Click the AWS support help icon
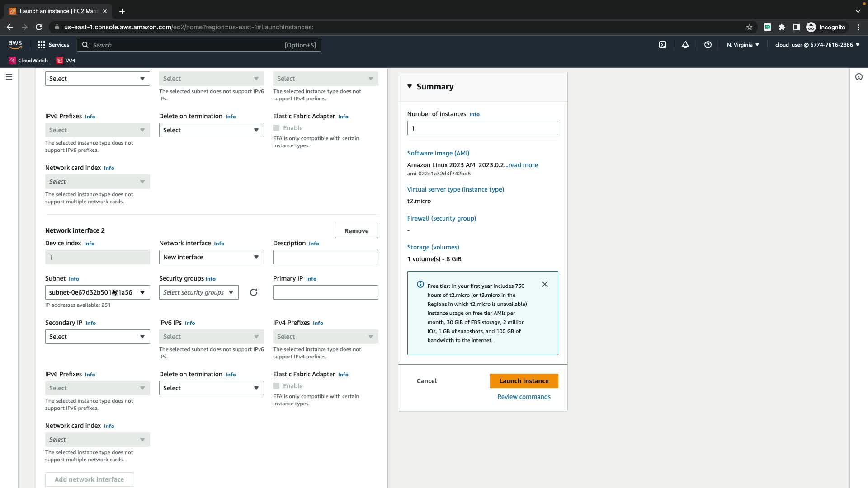The height and width of the screenshot is (488, 868). click(x=708, y=45)
